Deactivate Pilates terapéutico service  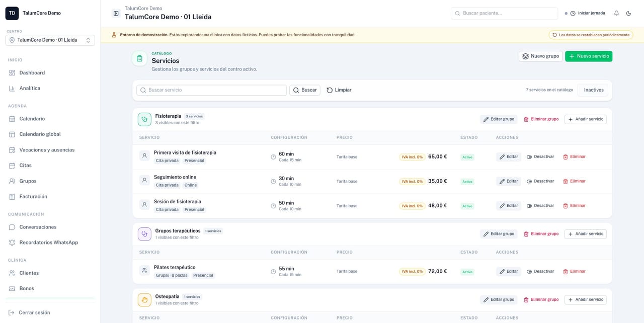point(540,272)
